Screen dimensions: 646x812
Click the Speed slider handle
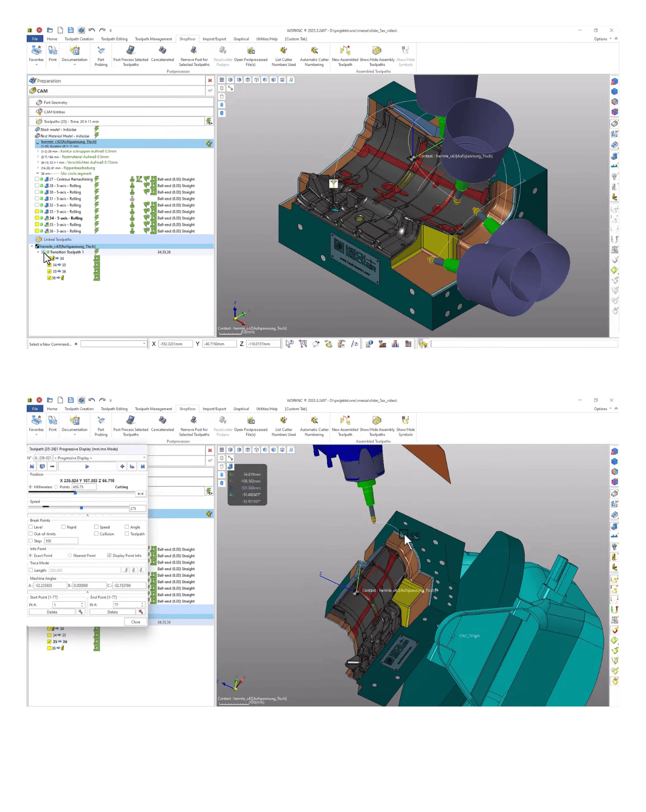(x=82, y=508)
